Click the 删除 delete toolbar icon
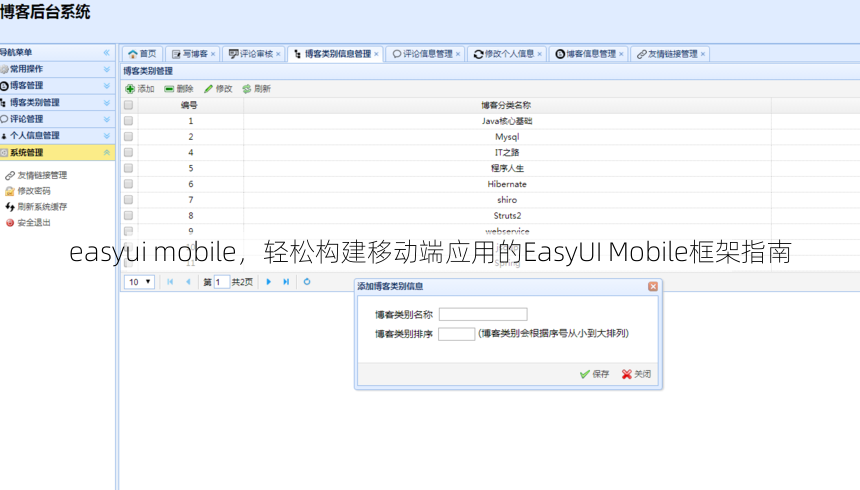This screenshot has width=860, height=490. [x=169, y=89]
